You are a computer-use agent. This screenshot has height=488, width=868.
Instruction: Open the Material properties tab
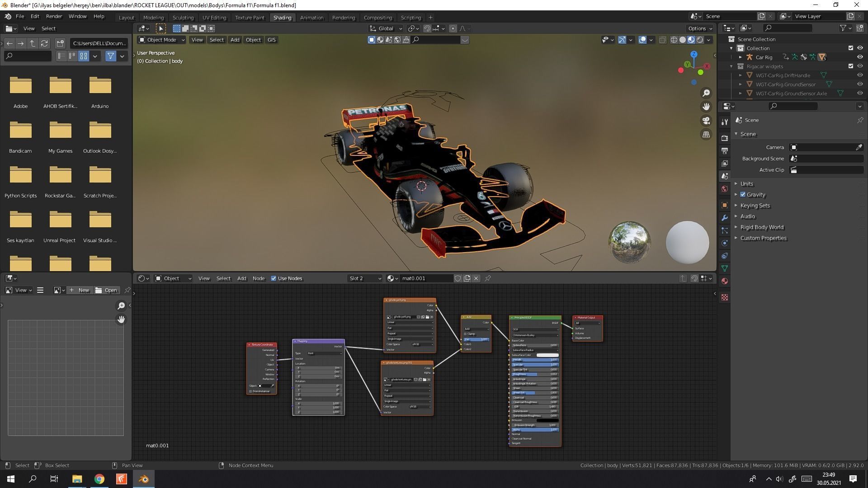725,281
